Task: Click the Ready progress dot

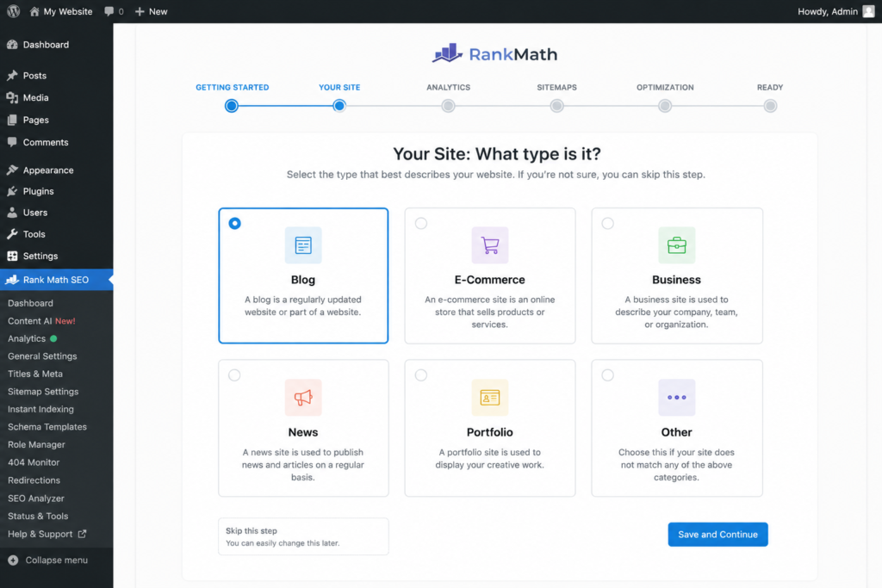Action: pyautogui.click(x=770, y=106)
